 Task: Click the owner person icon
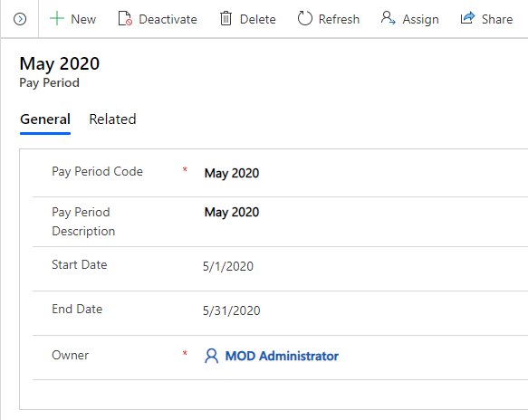pyautogui.click(x=211, y=356)
